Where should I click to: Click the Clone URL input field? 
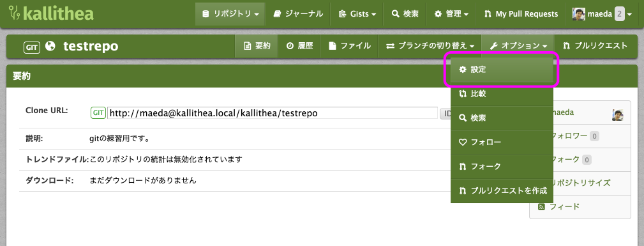click(x=273, y=113)
